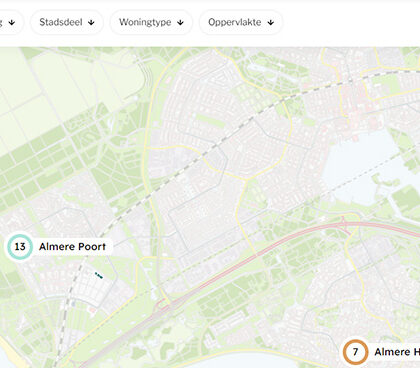Click the partially visible filter pill at left edge
This screenshot has width=420, height=368.
pos(10,22)
